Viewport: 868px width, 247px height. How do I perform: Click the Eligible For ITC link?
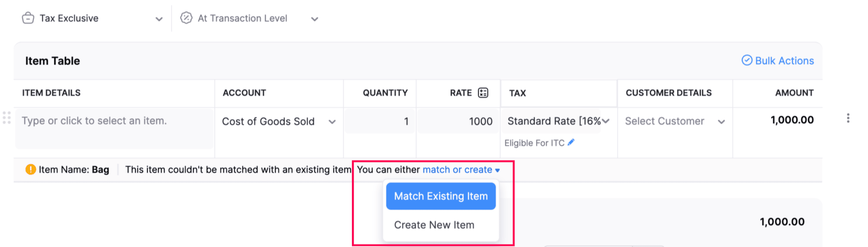534,142
